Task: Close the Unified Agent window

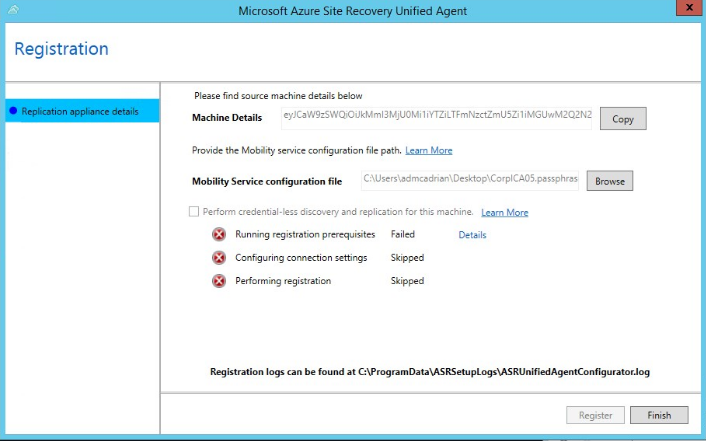Action: tap(689, 8)
